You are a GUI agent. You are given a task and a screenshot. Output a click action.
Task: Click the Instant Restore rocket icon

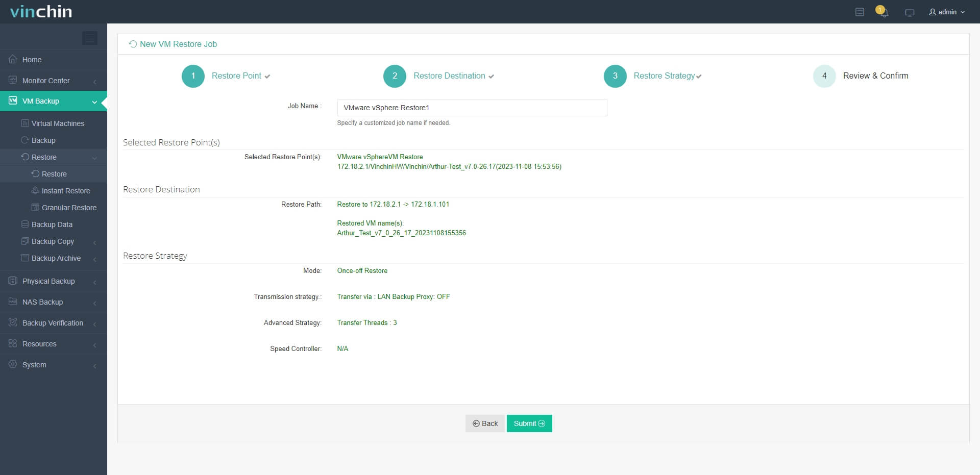[x=35, y=190]
